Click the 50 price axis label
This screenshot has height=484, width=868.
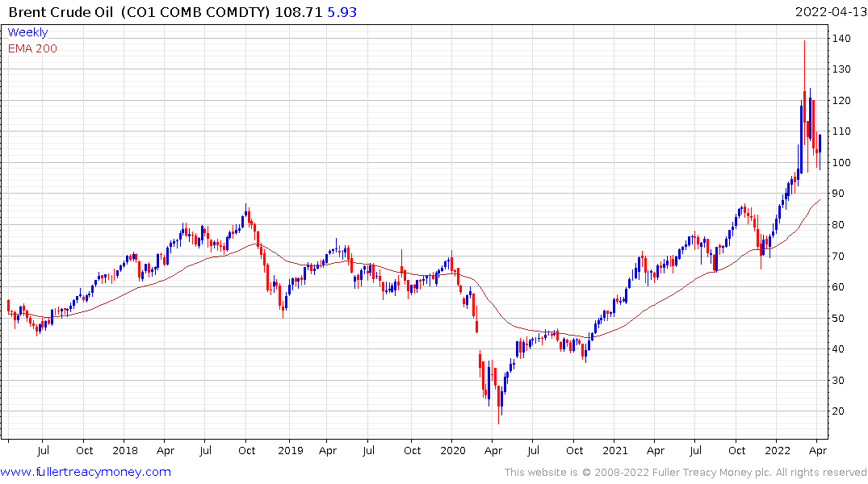[838, 318]
